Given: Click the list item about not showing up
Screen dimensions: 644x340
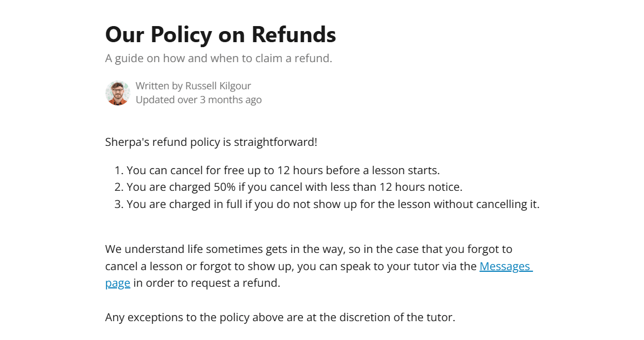Looking at the screenshot, I should (x=333, y=204).
